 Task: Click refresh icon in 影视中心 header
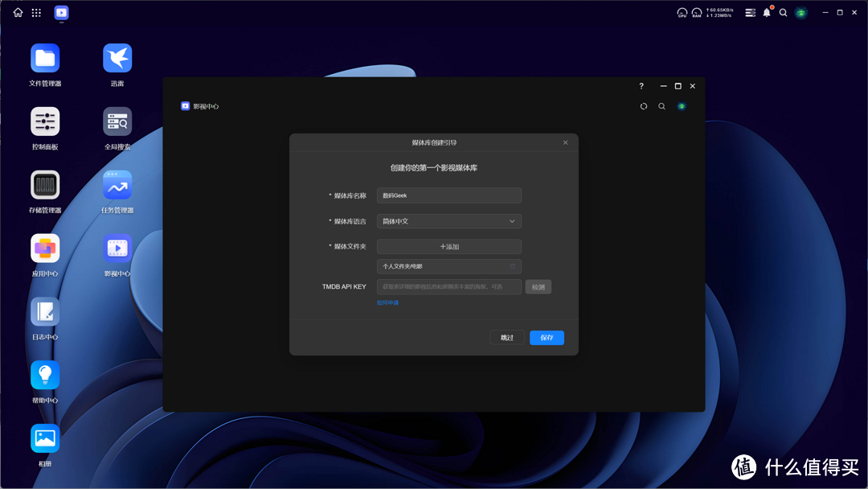click(x=644, y=106)
